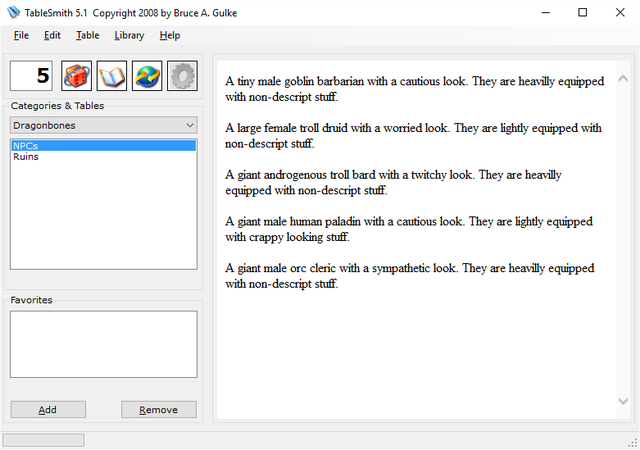
Task: Close the TableSmith window
Action: (x=620, y=13)
